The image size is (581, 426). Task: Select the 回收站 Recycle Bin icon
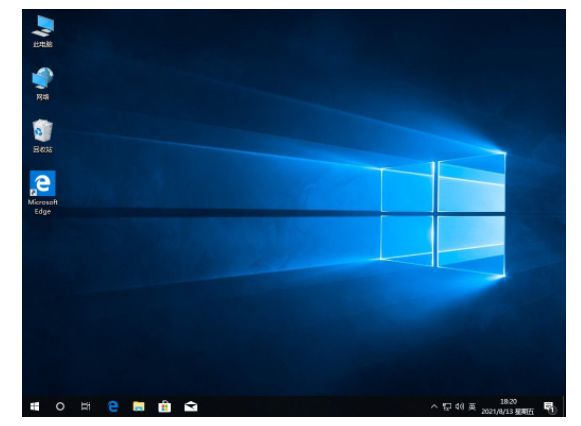point(43,136)
